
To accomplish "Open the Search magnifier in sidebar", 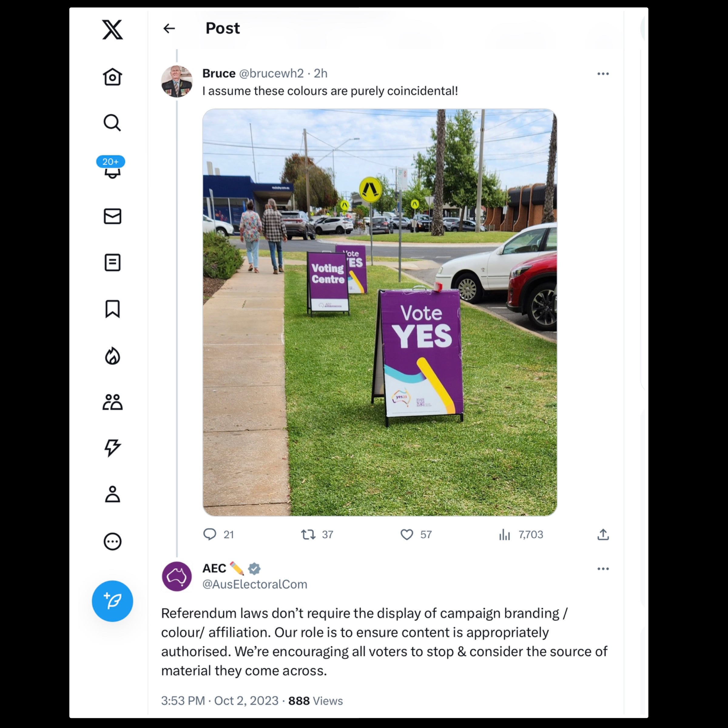I will point(112,123).
